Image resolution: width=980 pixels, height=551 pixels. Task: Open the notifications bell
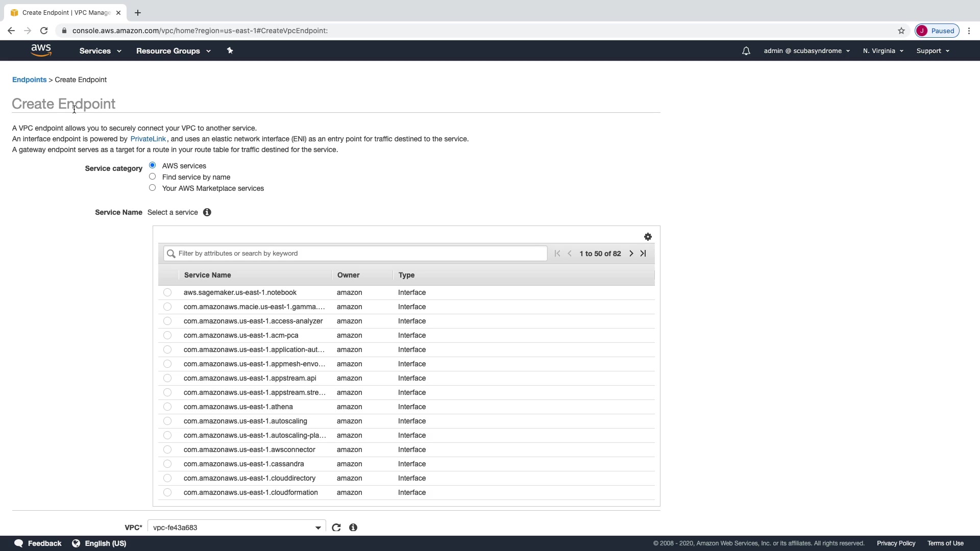(x=746, y=51)
